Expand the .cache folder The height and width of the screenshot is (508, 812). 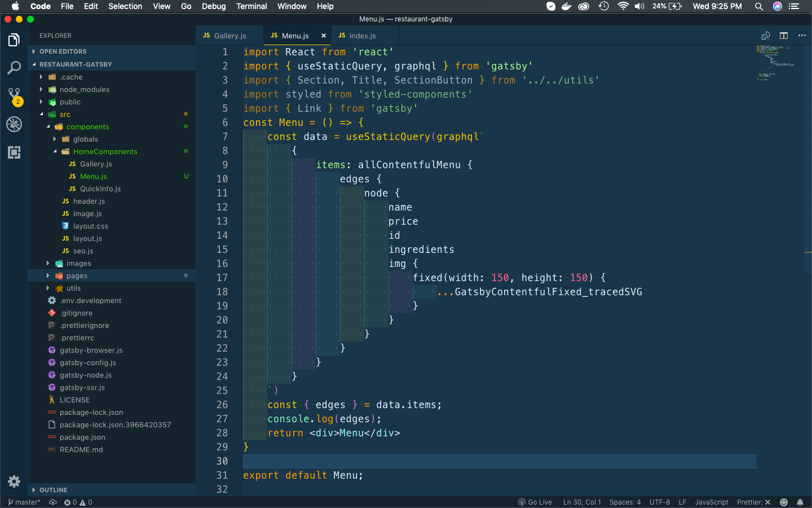coord(112,77)
